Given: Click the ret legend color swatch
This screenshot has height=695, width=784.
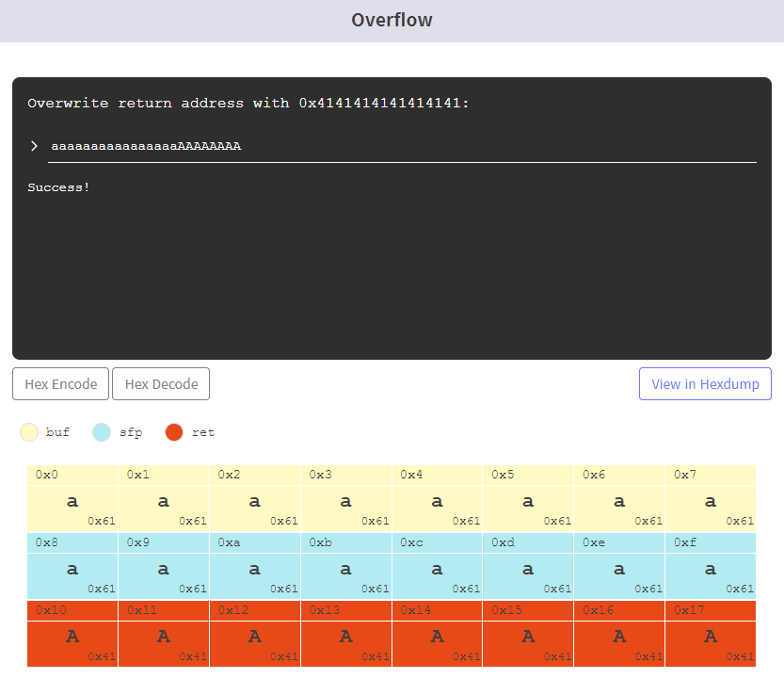Looking at the screenshot, I should point(174,432).
